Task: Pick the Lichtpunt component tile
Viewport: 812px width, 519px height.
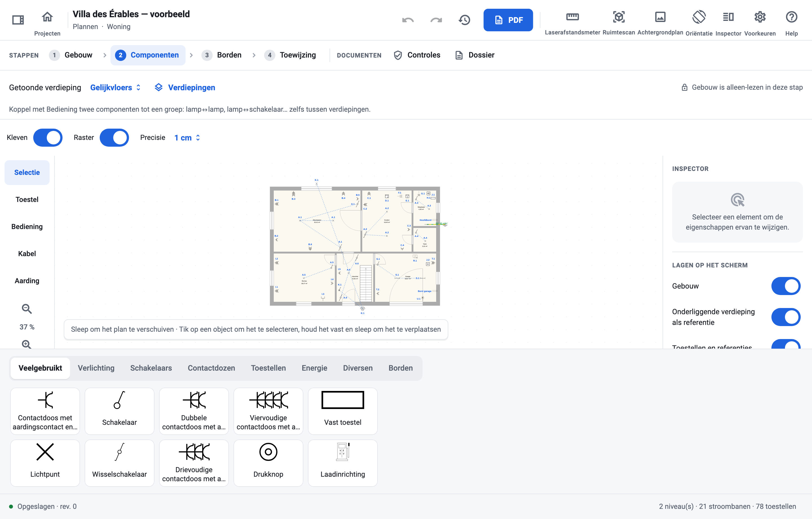Action: click(x=45, y=463)
